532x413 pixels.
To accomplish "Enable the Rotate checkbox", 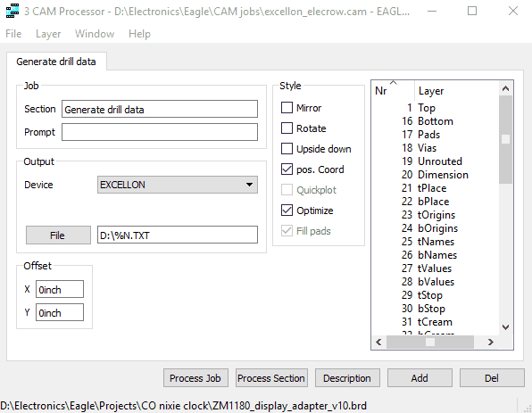I will pos(287,128).
